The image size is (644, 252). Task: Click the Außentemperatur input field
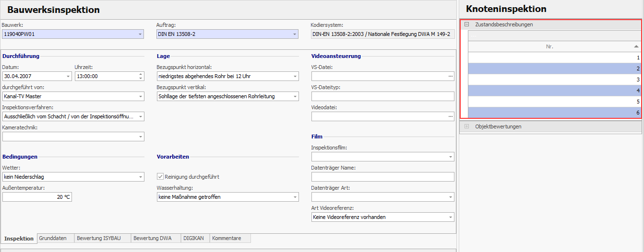click(x=37, y=197)
